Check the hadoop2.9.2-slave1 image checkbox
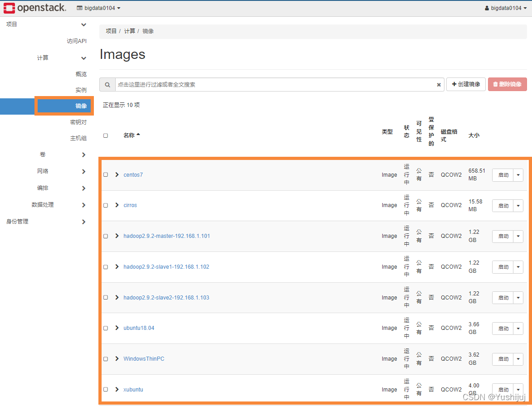532x406 pixels. click(106, 267)
